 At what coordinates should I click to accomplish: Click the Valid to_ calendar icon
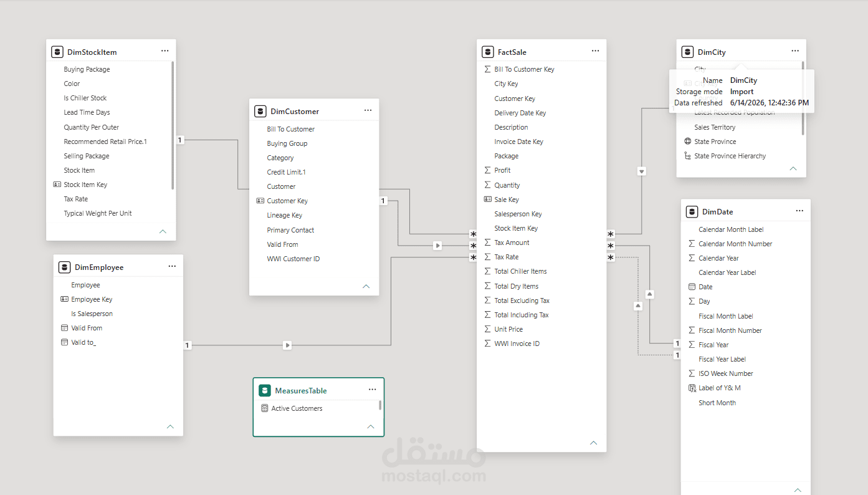(64, 342)
